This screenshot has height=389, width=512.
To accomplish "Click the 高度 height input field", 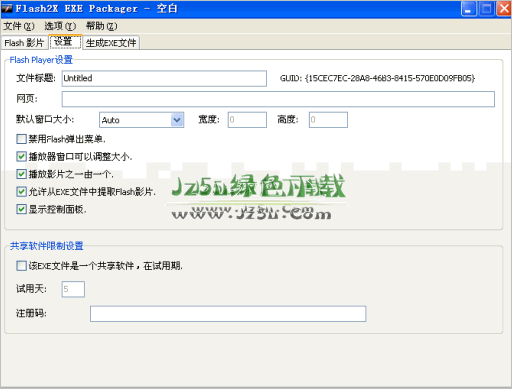I will tap(328, 120).
